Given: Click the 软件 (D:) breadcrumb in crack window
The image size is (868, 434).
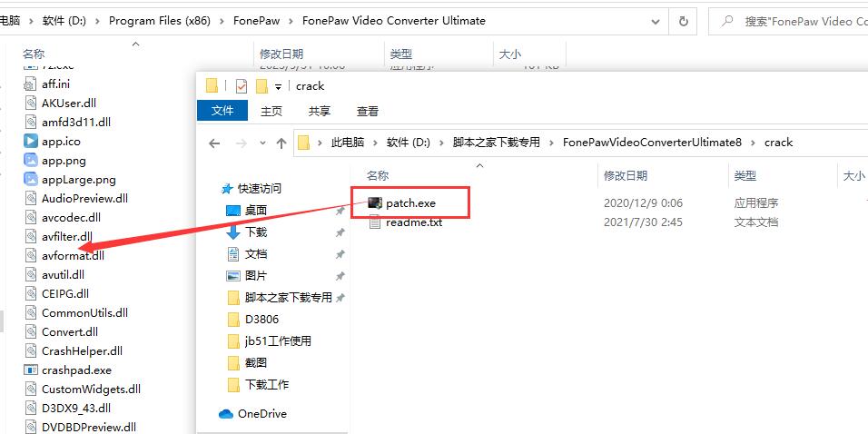Looking at the screenshot, I should [409, 143].
